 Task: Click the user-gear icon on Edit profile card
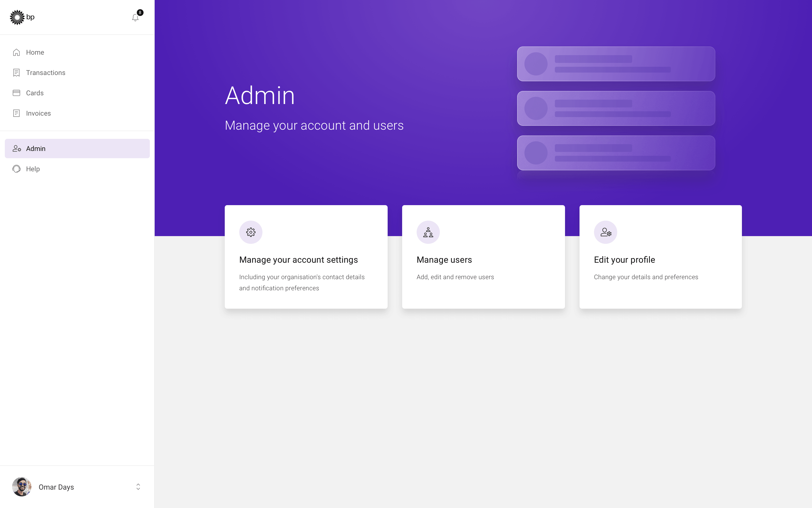606,232
